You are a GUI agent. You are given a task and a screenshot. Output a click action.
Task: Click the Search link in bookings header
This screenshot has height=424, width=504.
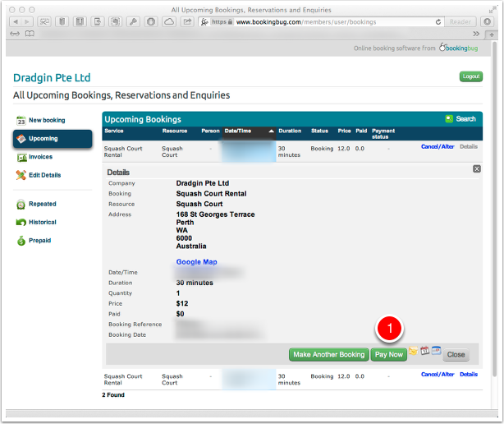460,118
